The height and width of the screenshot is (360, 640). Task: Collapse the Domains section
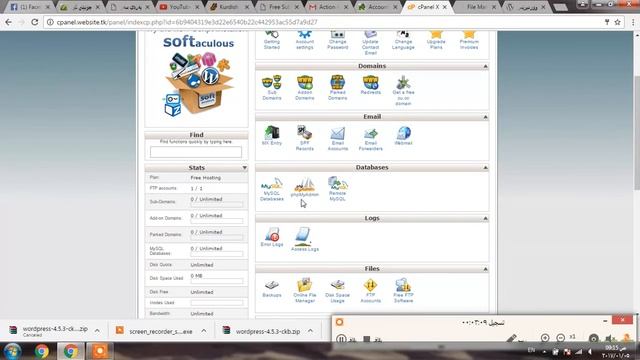coord(485,66)
